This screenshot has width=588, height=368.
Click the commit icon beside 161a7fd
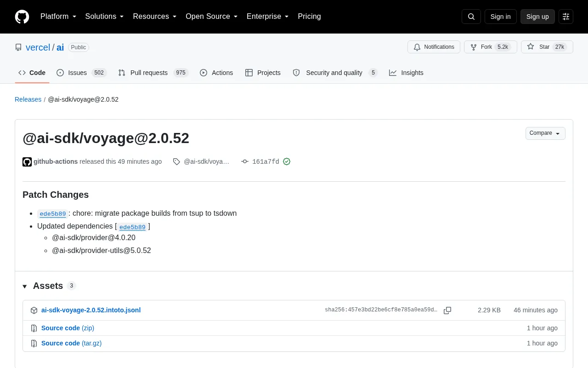(x=245, y=161)
